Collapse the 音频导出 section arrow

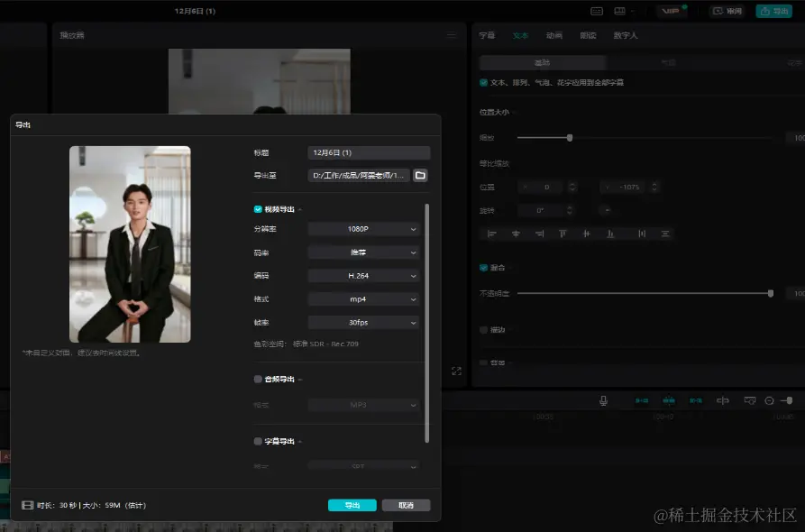pos(300,380)
